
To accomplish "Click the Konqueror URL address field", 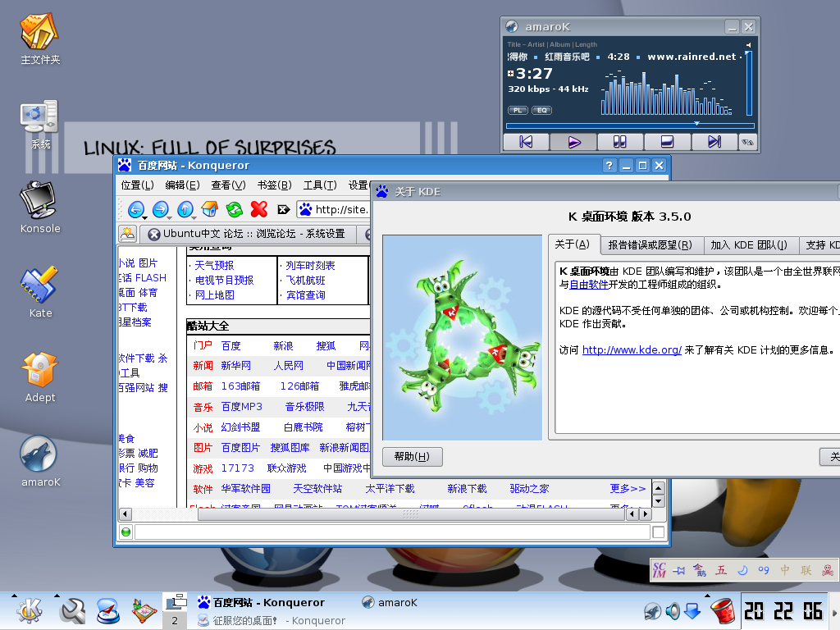I will coord(333,209).
